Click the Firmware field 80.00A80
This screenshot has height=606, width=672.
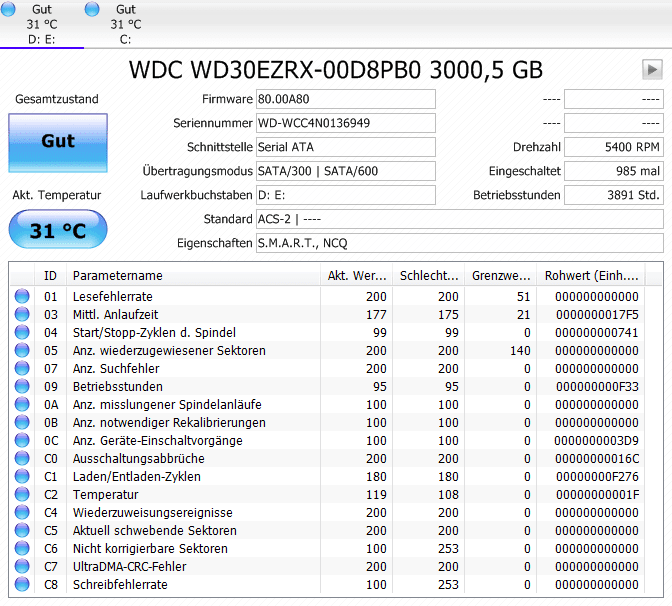(x=345, y=99)
